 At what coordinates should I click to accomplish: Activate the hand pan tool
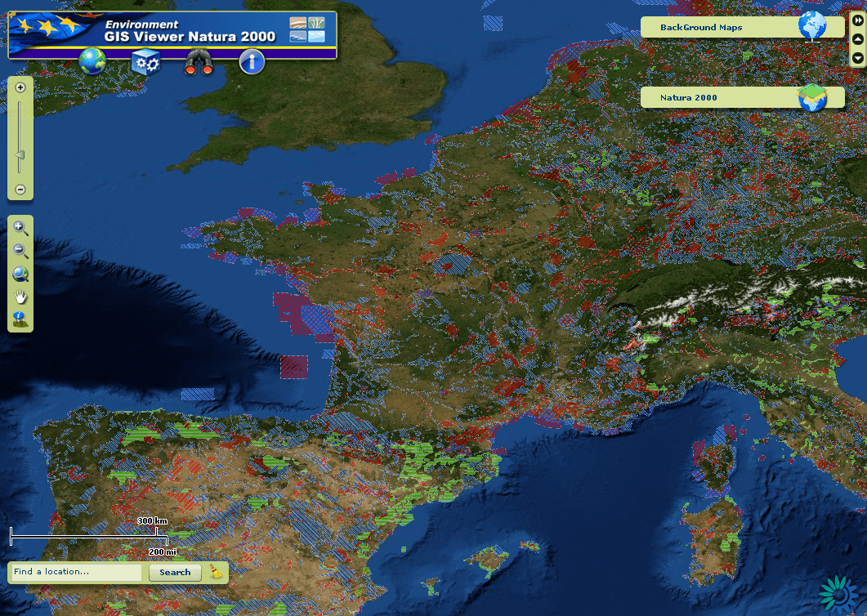tap(20, 297)
